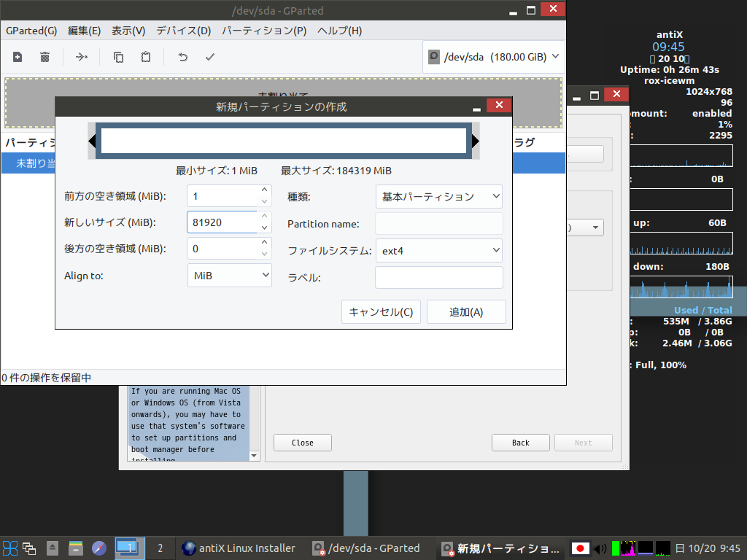
Task: Open the /dev/sda (180.00 GiB) device selector
Action: coord(494,57)
